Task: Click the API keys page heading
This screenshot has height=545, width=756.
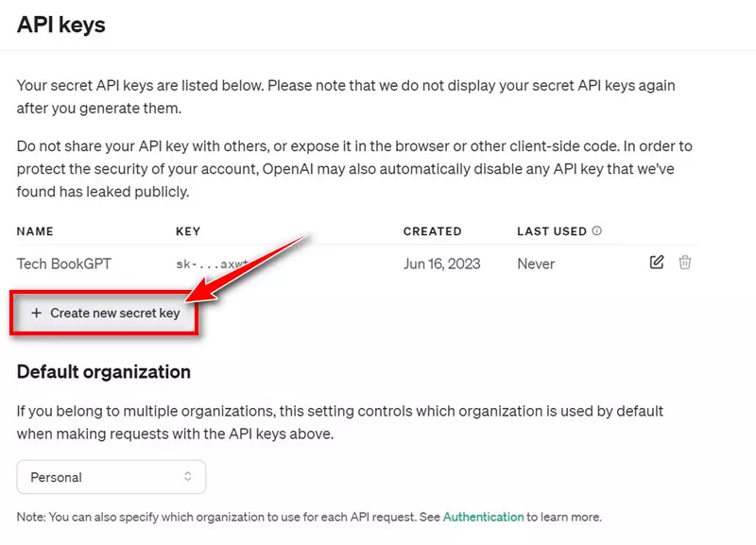Action: tap(61, 26)
